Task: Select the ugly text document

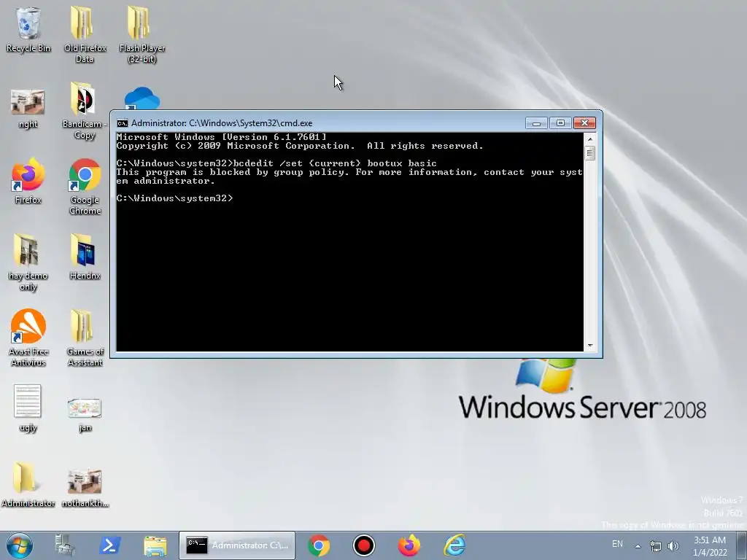Action: [x=28, y=408]
